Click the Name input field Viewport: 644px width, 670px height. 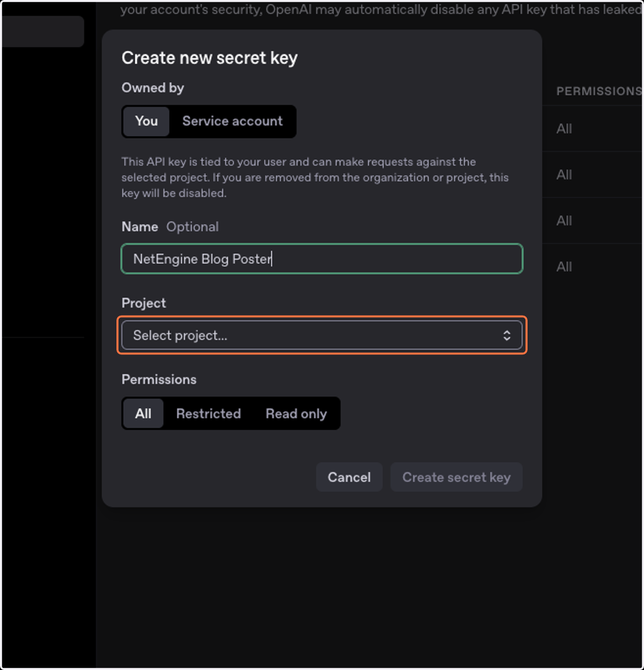coord(322,259)
